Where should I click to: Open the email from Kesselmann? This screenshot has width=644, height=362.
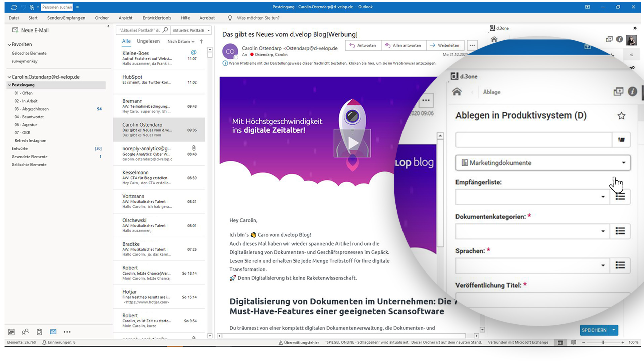[159, 177]
